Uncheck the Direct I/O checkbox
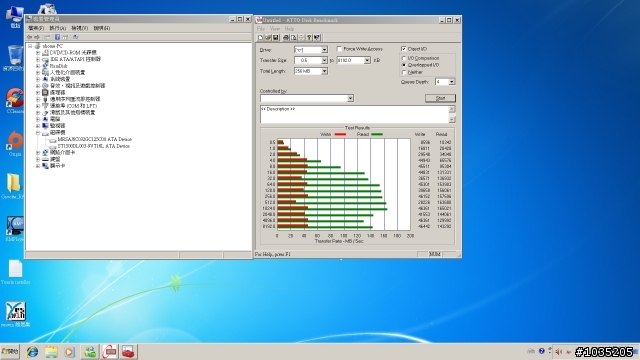This screenshot has height=360, width=640. (404, 49)
